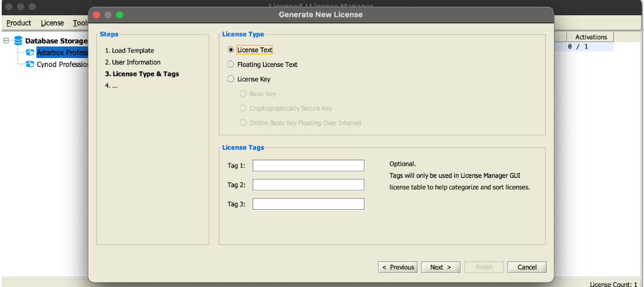Collapse the Database Storage tree node
The width and height of the screenshot is (644, 287).
point(6,41)
